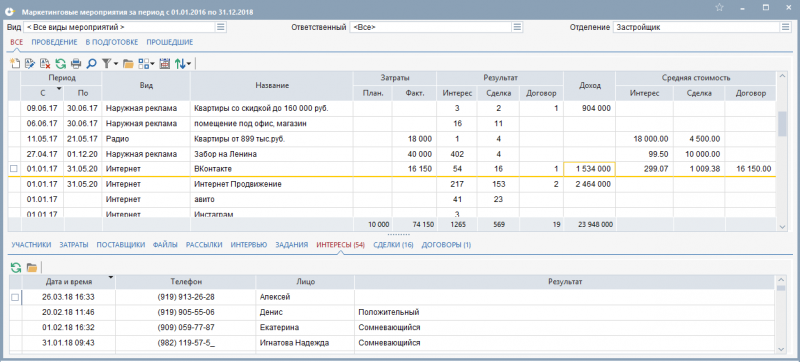Click the funnel filter icon
Image resolution: width=800 pixels, height=362 pixels.
pos(106,64)
